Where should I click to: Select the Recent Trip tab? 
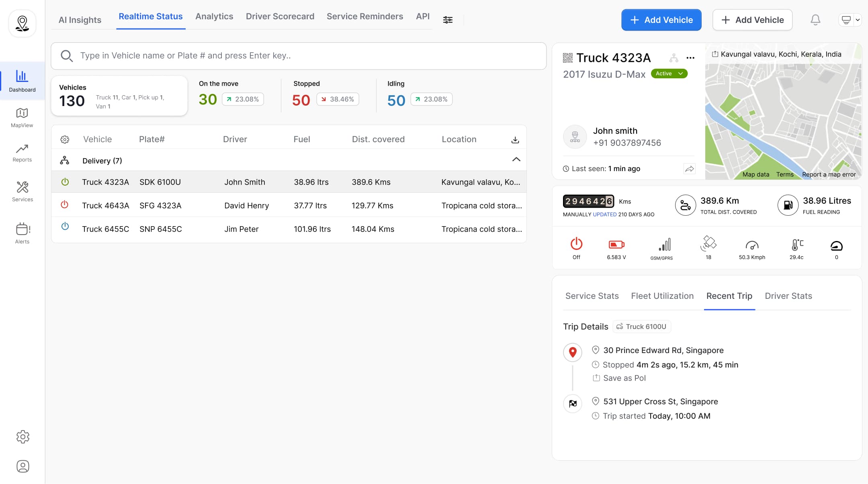[x=729, y=296]
